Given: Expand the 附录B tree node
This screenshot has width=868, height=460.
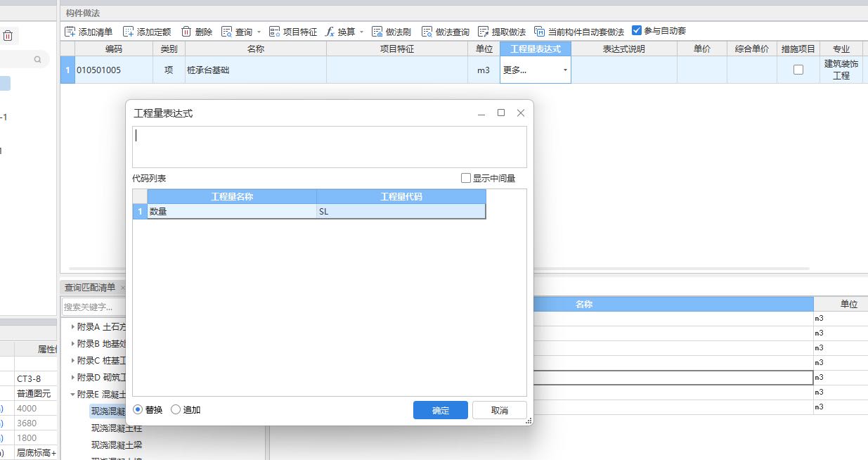Looking at the screenshot, I should coord(72,343).
